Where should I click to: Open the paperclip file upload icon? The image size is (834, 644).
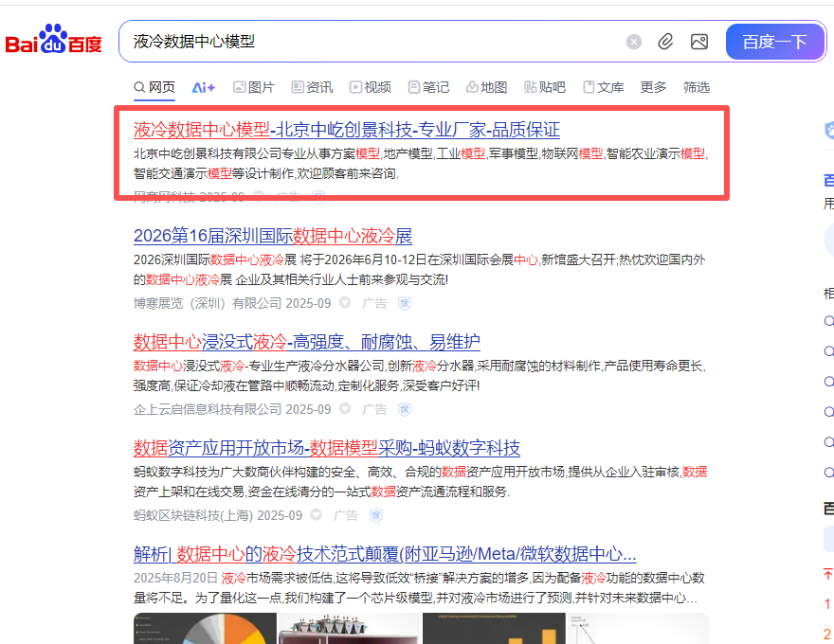pyautogui.click(x=665, y=42)
